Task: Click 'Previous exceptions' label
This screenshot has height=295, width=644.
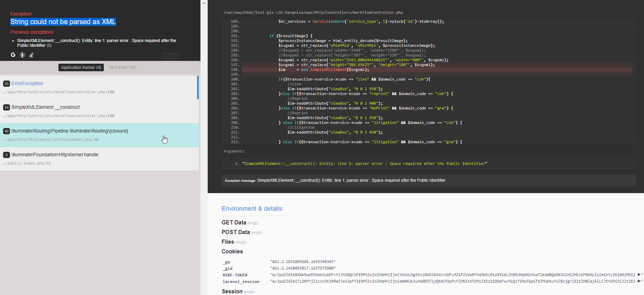Action: (32, 32)
